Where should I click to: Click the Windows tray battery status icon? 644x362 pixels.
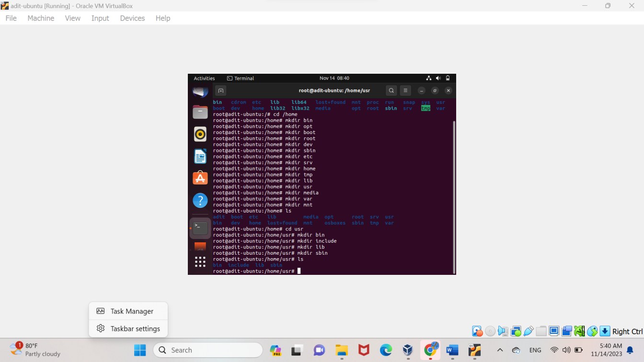(578, 351)
